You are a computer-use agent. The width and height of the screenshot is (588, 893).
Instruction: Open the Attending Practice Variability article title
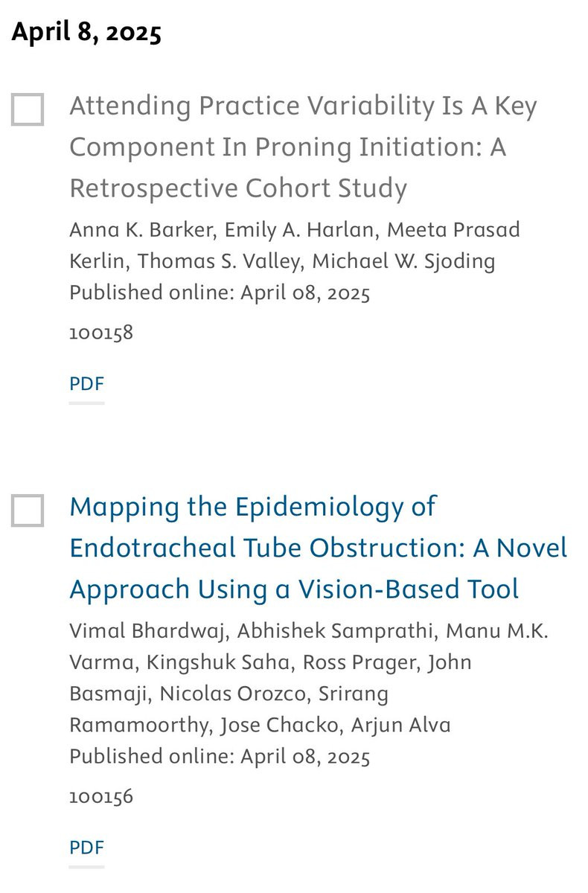pyautogui.click(x=303, y=147)
